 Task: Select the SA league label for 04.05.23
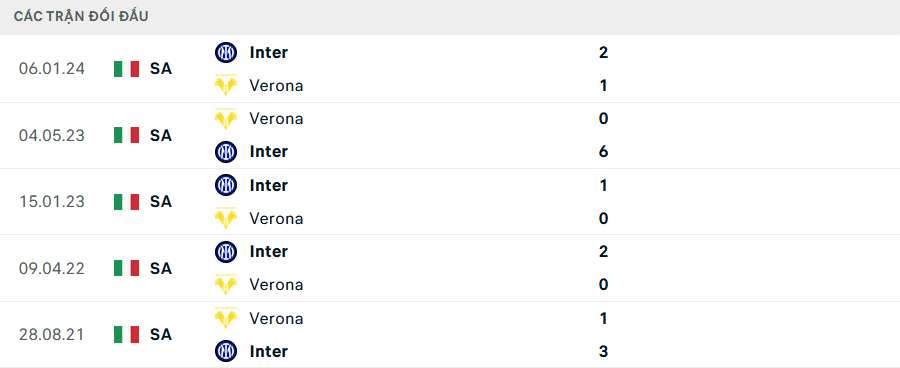[161, 135]
